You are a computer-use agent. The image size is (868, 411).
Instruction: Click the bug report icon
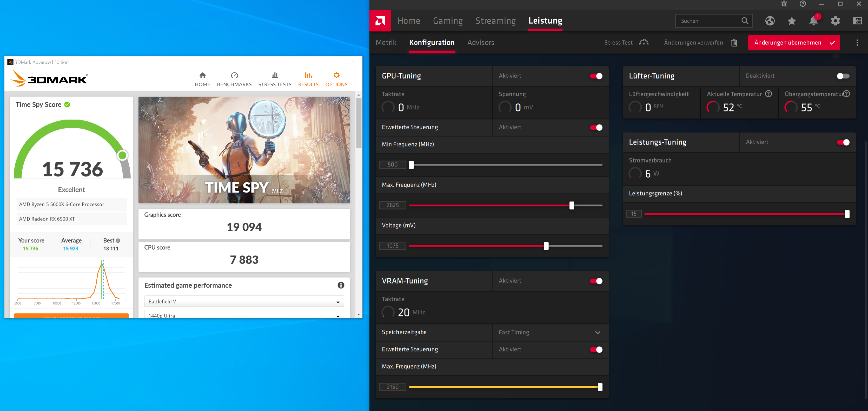[x=784, y=4]
